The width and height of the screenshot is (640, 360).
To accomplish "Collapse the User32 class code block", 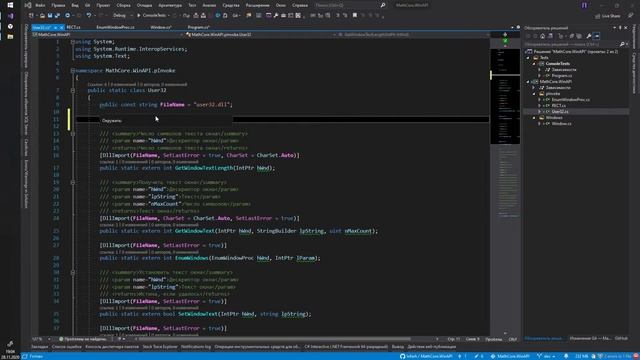I will [x=73, y=90].
